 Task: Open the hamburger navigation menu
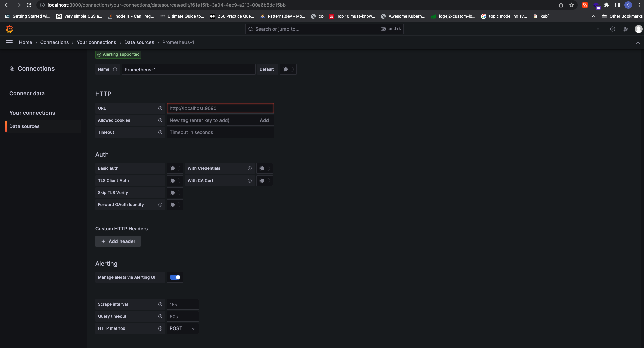click(9, 42)
